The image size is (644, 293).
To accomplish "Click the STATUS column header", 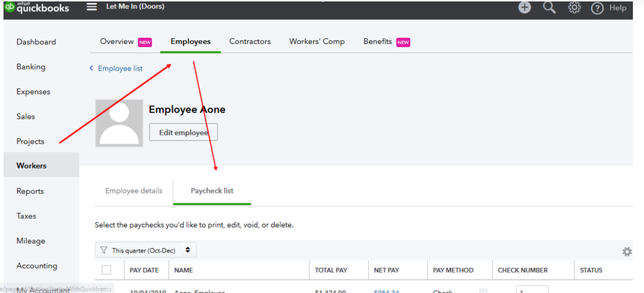I will click(591, 270).
